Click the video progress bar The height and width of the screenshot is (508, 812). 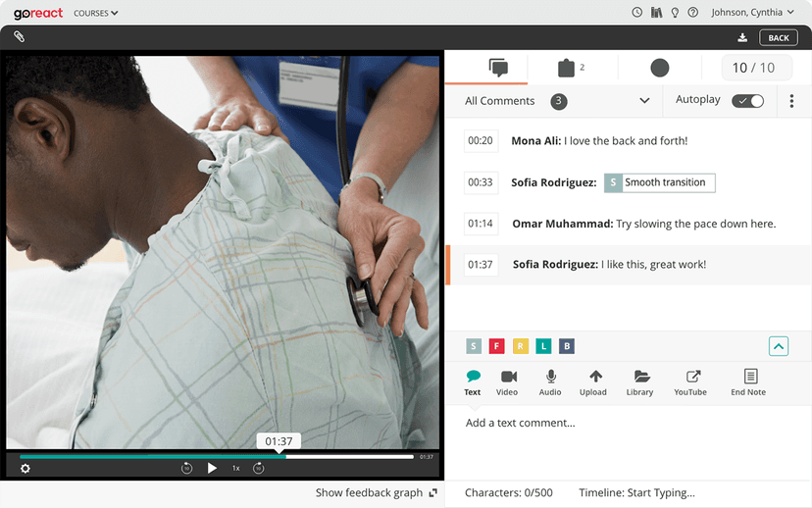tap(217, 457)
